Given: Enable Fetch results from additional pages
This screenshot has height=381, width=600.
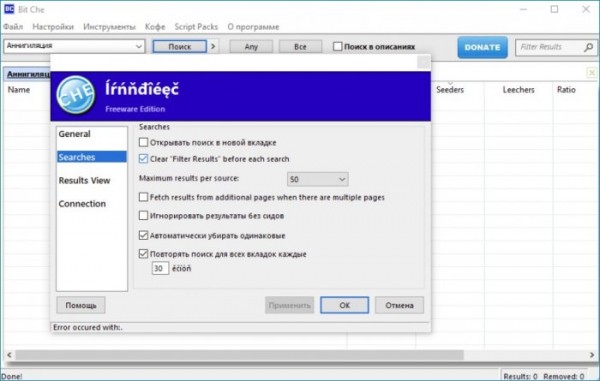Looking at the screenshot, I should [143, 197].
